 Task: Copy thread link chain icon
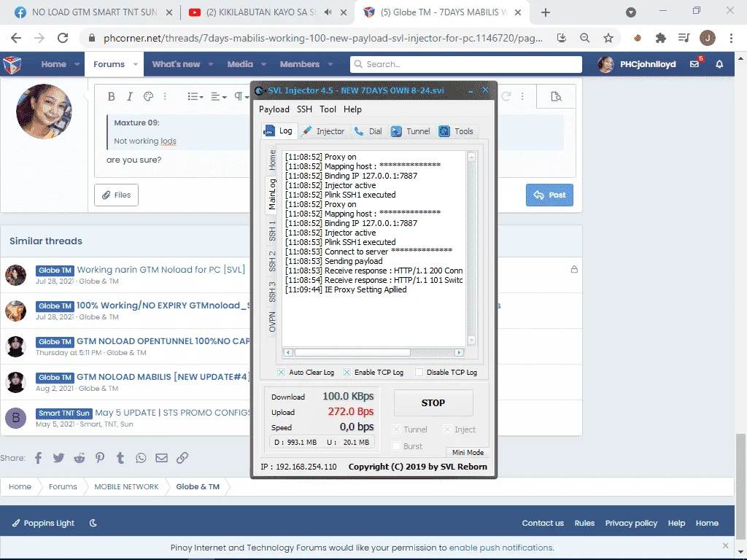click(182, 458)
